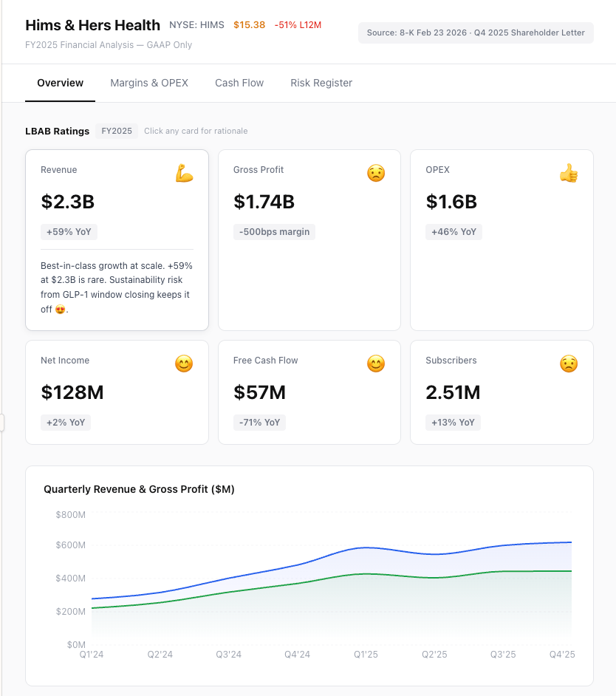Click the flexed-bicep emoji on the Revenue card
Image resolution: width=616 pixels, height=696 pixels.
pyautogui.click(x=184, y=173)
